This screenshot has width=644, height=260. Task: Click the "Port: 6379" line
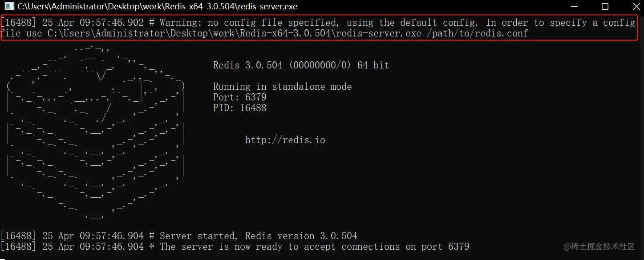(239, 97)
